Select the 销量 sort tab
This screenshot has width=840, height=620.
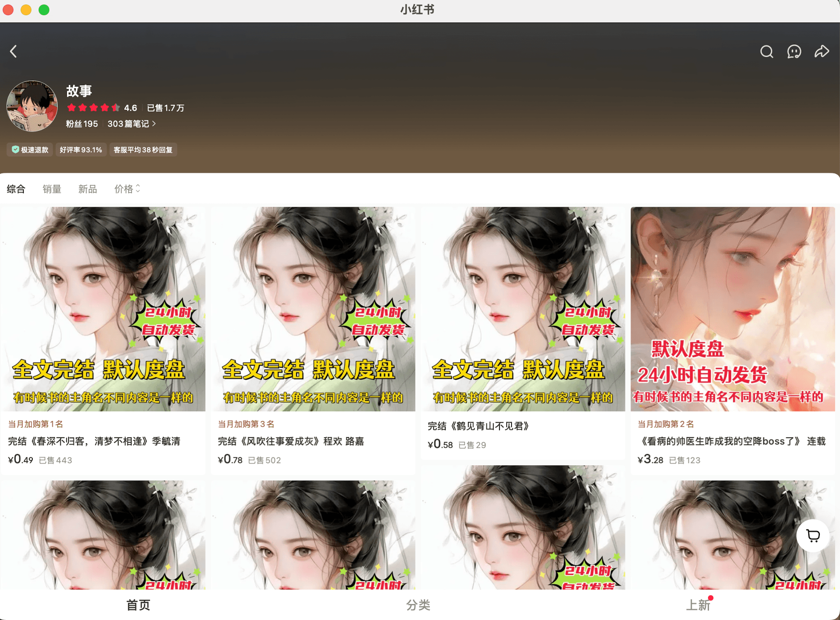tap(52, 189)
